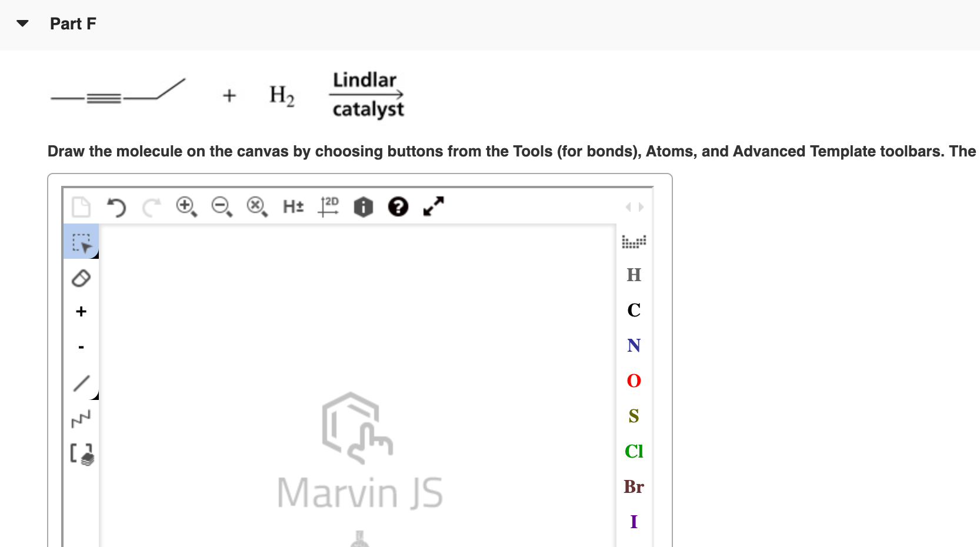The width and height of the screenshot is (980, 547).
Task: Choose the rectangle selection tool
Action: tap(81, 242)
